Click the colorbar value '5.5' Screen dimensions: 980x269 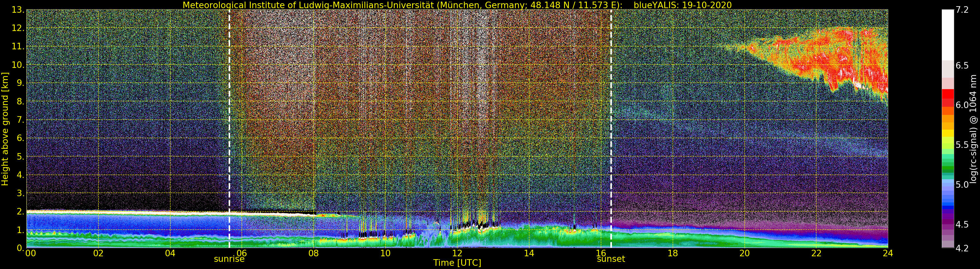(962, 145)
